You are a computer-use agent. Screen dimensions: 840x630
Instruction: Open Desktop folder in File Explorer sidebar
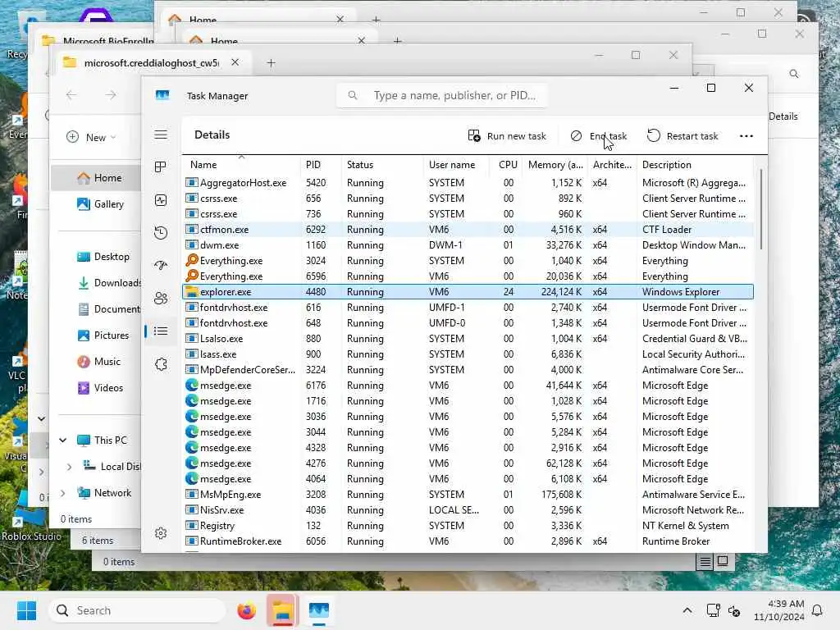pyautogui.click(x=103, y=257)
